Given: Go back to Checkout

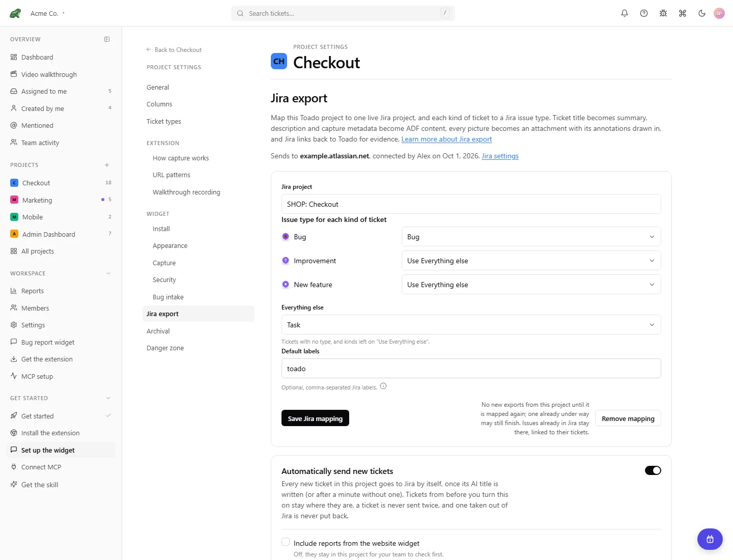Looking at the screenshot, I should (x=174, y=49).
